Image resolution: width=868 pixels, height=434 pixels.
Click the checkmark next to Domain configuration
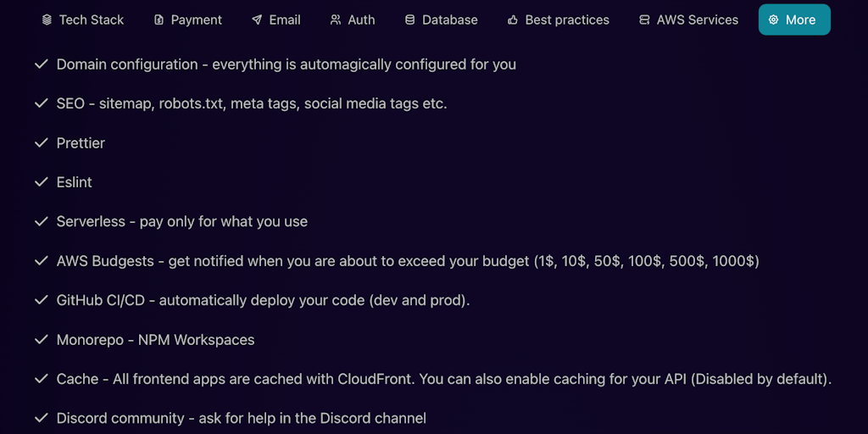[40, 64]
